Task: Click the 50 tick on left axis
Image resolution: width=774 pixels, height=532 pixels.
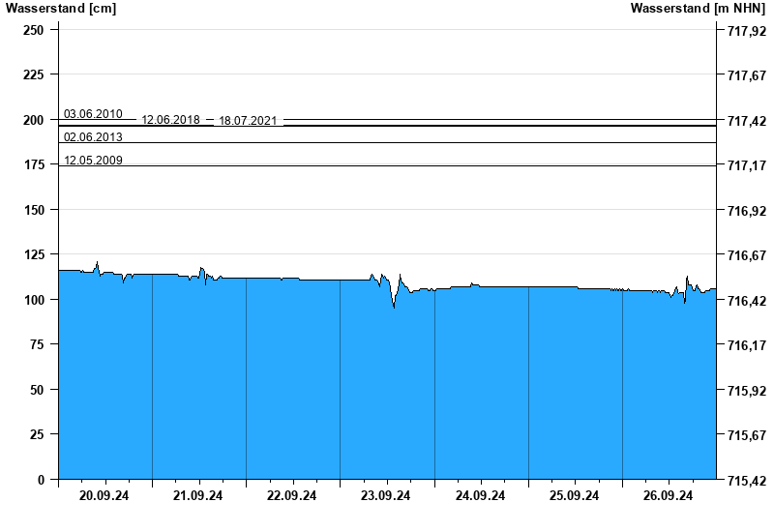Action: click(37, 390)
